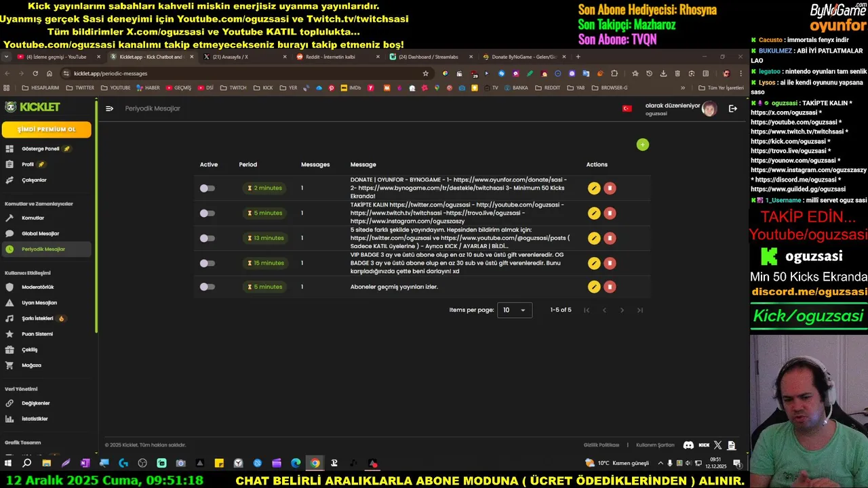
Task: Click the Kicklet logo
Action: click(33, 107)
